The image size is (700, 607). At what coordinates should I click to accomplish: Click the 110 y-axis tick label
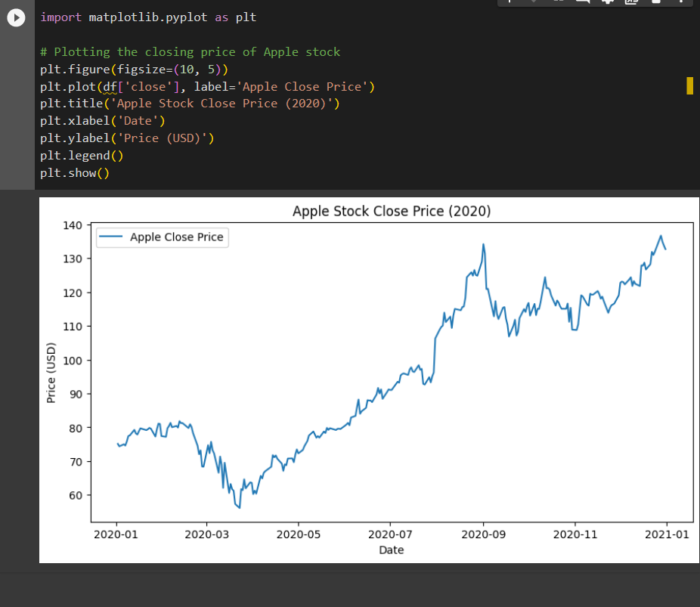(x=73, y=327)
